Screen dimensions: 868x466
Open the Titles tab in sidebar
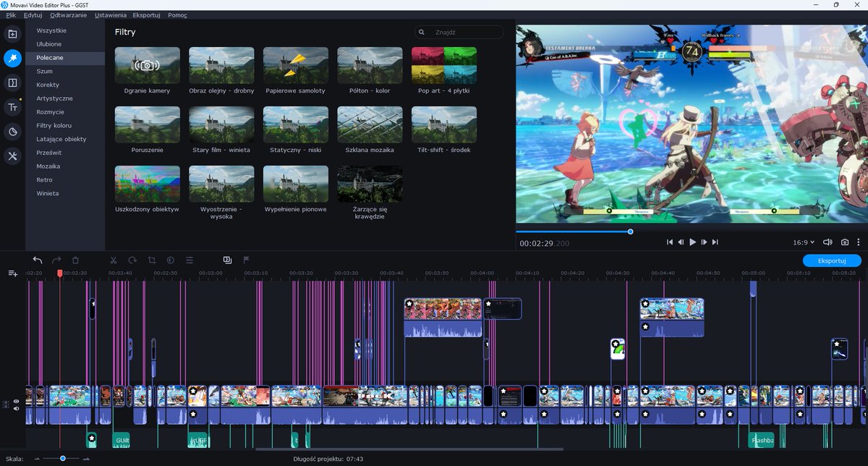coord(12,108)
